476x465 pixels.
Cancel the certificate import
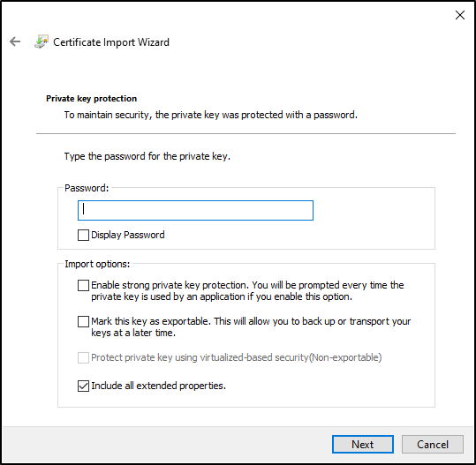tap(433, 445)
